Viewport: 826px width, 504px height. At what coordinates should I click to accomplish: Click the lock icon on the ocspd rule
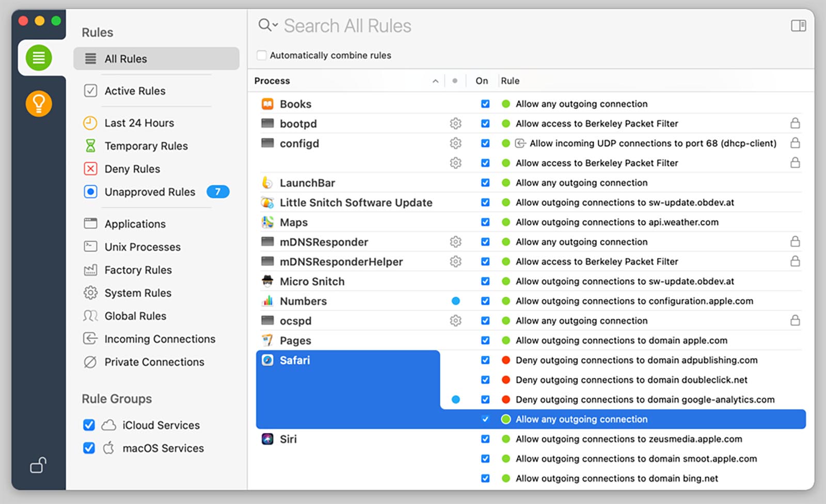pos(795,321)
